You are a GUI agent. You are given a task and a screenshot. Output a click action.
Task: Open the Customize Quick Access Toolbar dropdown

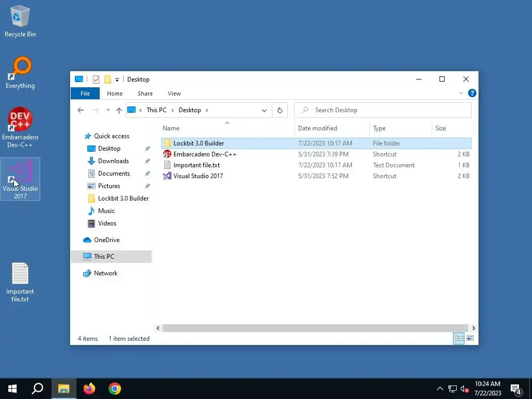click(x=117, y=79)
